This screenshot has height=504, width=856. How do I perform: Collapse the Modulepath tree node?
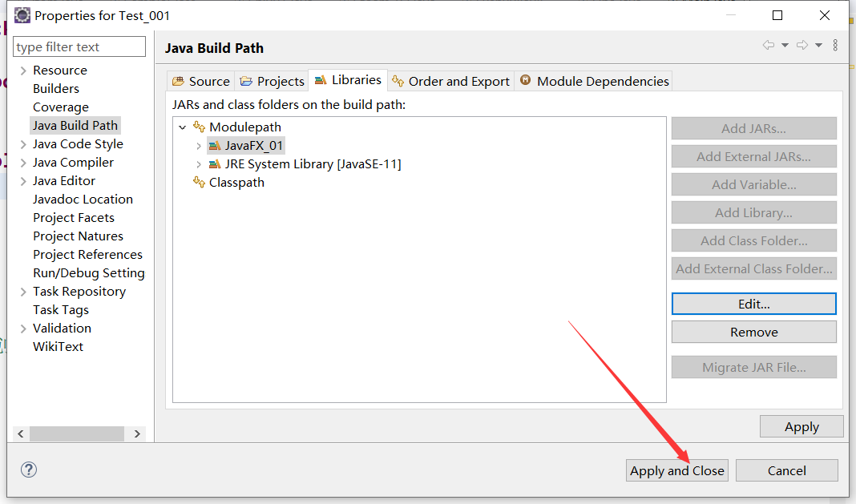[182, 127]
